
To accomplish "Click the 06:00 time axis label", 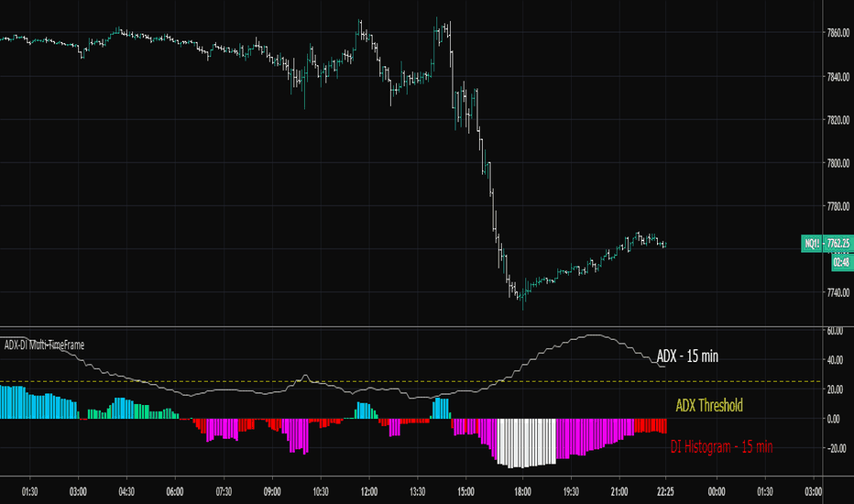I will [175, 492].
